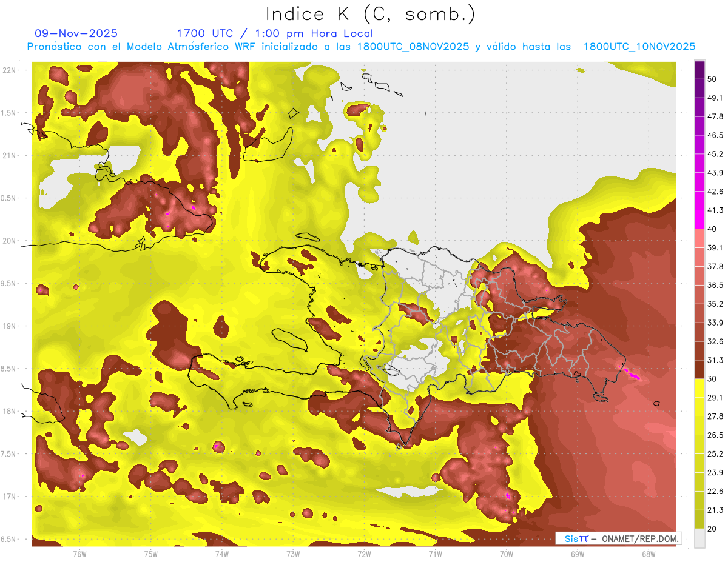Click the colorbar label '45.2'
The image size is (728, 562).
pyautogui.click(x=715, y=154)
